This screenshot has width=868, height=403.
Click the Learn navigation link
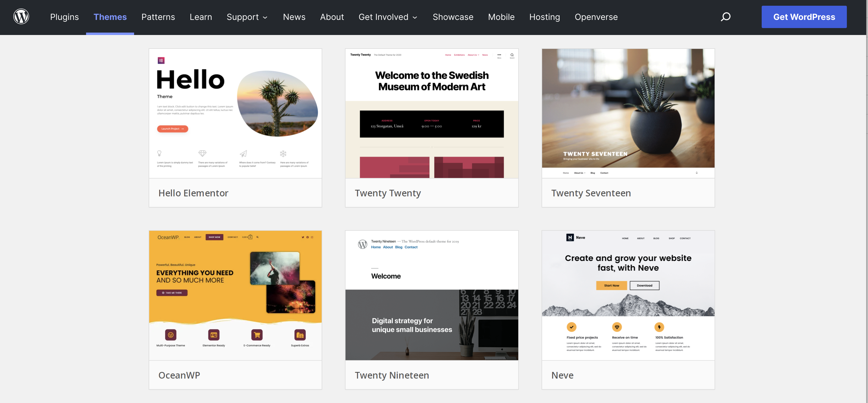click(x=201, y=17)
